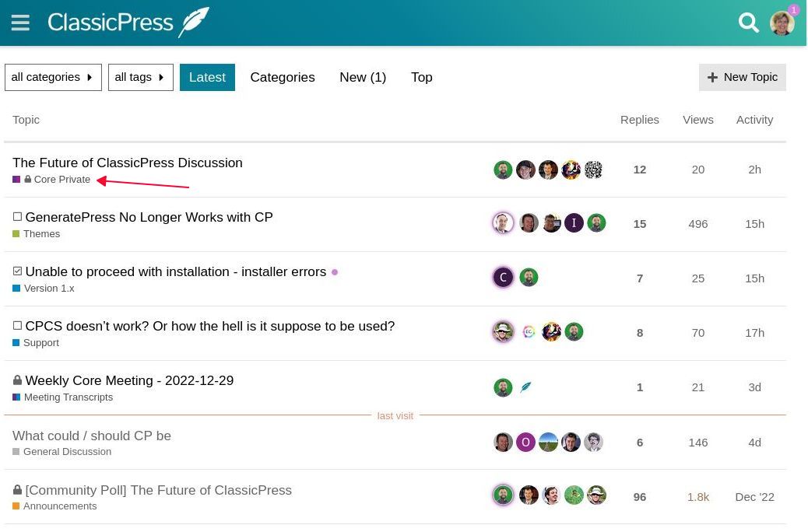Screen dimensions: 808x532
Task: Click the hat-wearing avatar on CPCS row
Action: click(503, 332)
